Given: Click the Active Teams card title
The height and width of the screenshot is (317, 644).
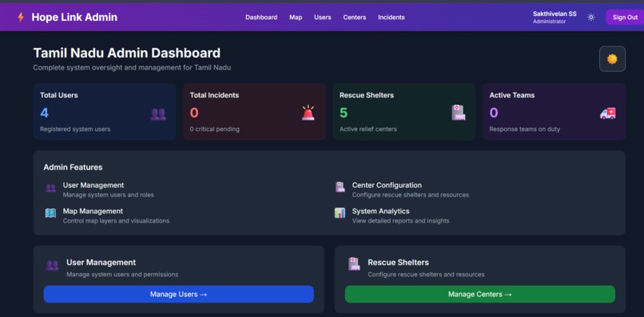Looking at the screenshot, I should pos(511,95).
